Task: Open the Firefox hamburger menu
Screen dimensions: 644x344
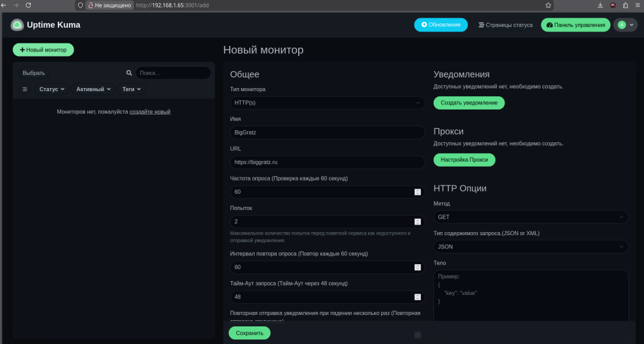Action: [636, 5]
